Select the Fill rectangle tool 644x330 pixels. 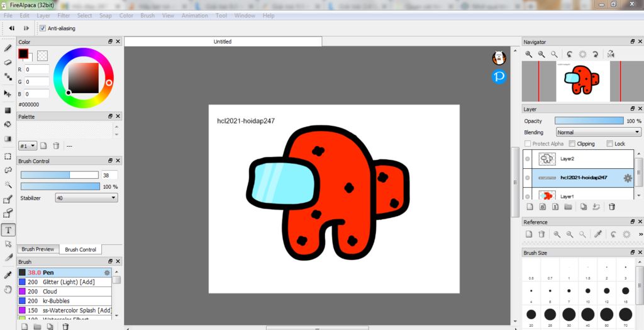pyautogui.click(x=8, y=110)
